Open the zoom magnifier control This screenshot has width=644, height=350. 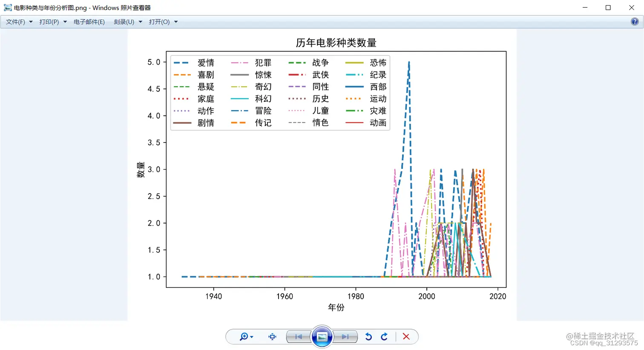click(x=244, y=337)
